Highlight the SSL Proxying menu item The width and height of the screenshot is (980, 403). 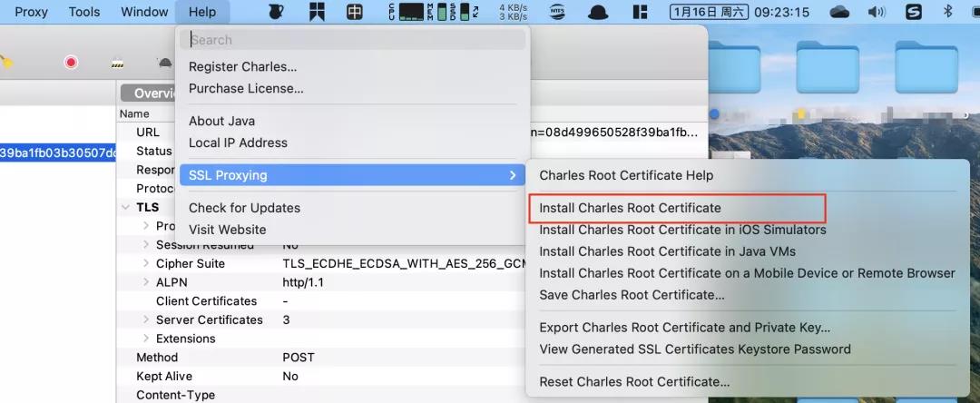point(352,175)
